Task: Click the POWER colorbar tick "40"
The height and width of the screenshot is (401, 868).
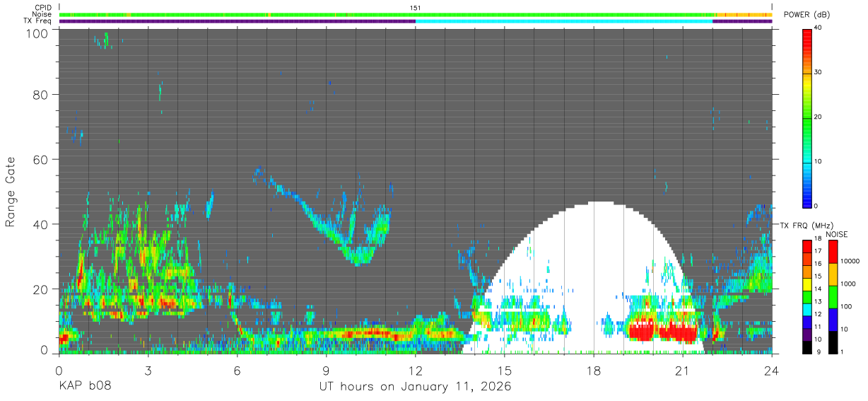Action: tap(817, 28)
